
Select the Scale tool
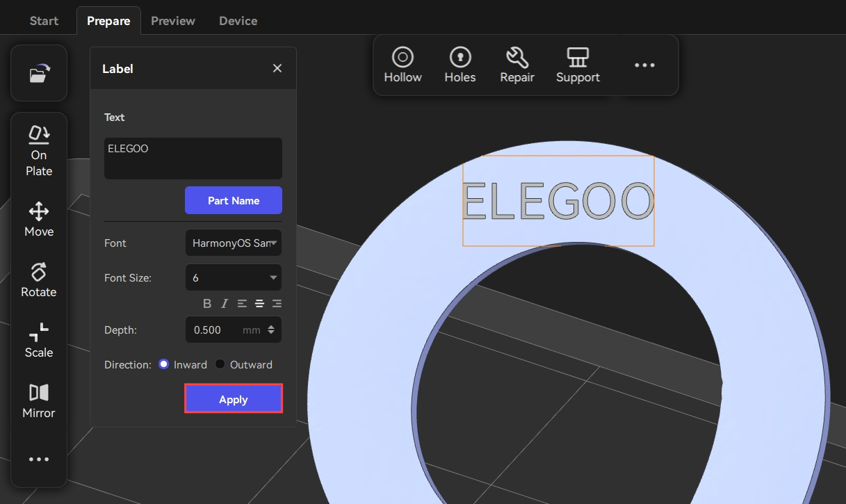coord(39,341)
